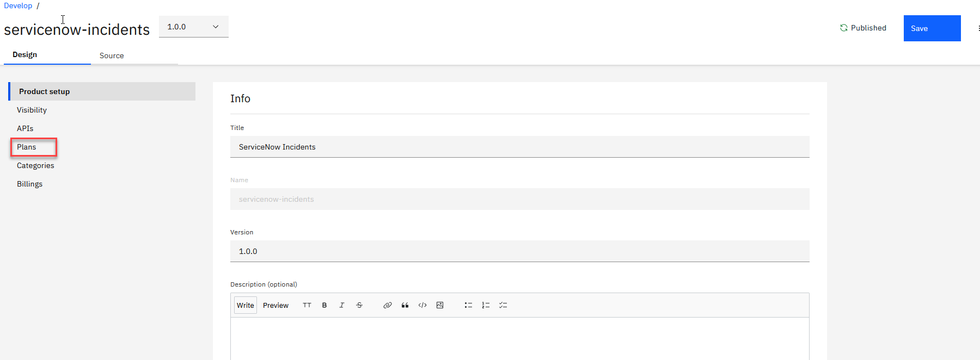Image resolution: width=980 pixels, height=360 pixels.
Task: Click the Version input field
Action: (519, 251)
